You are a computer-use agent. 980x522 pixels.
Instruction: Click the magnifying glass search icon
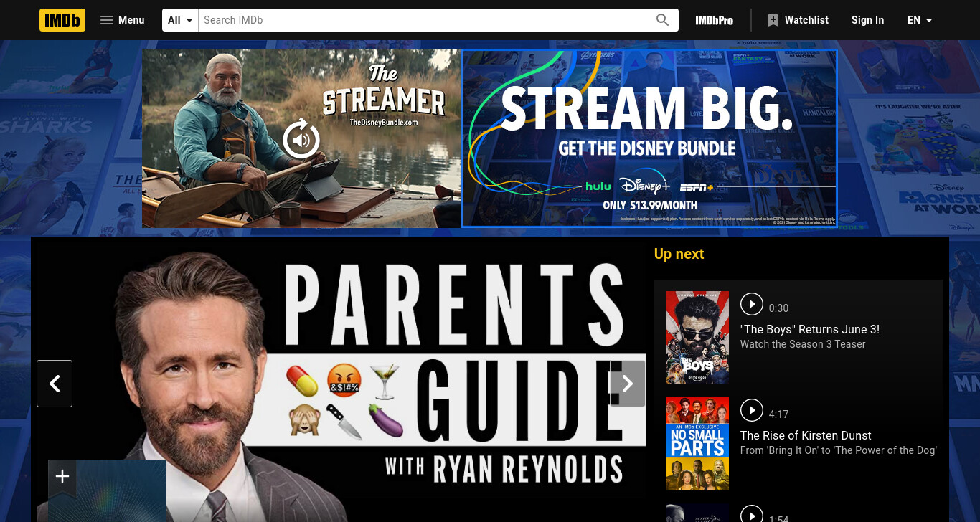coord(663,20)
